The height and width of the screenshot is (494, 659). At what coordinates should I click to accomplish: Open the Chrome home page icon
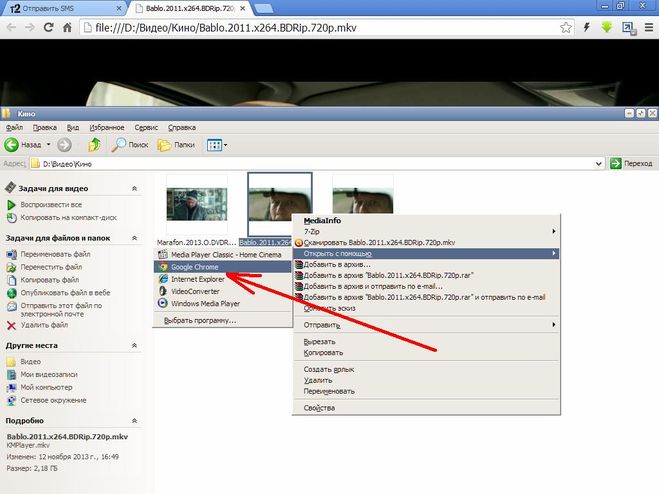(67, 28)
